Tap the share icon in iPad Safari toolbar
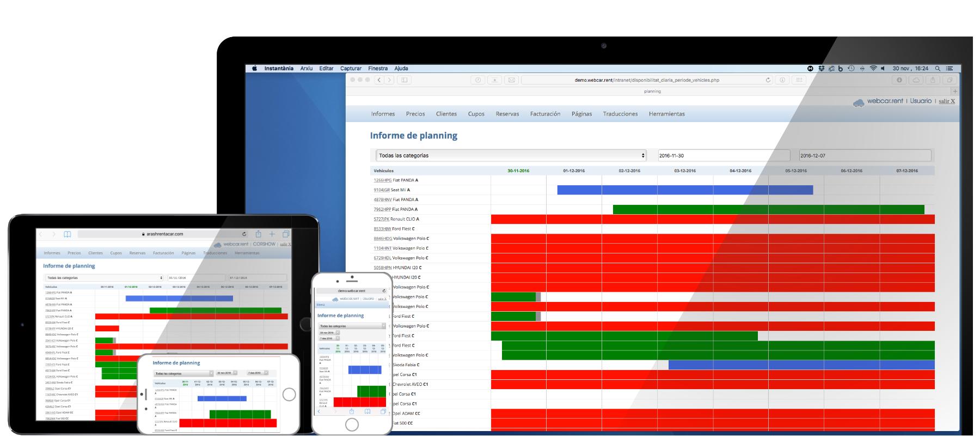The height and width of the screenshot is (436, 980). pyautogui.click(x=259, y=234)
